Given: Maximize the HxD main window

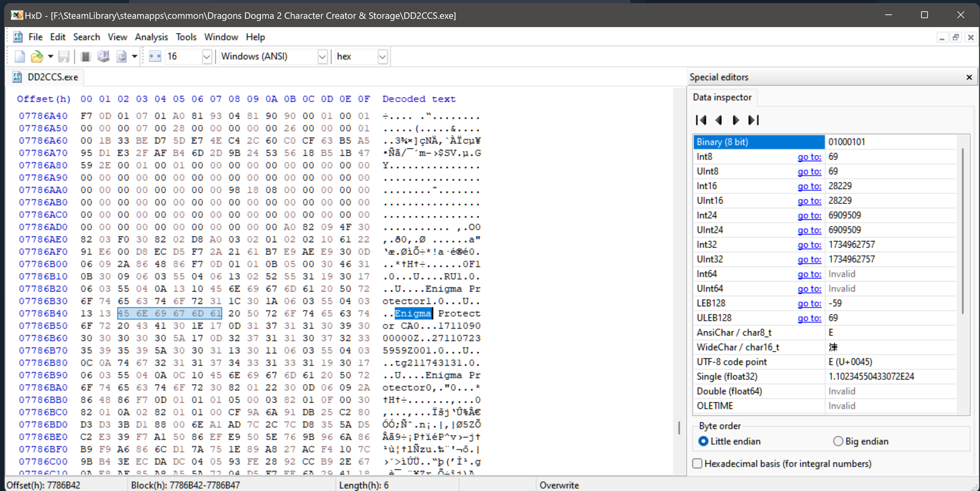Looking at the screenshot, I should click(x=925, y=15).
